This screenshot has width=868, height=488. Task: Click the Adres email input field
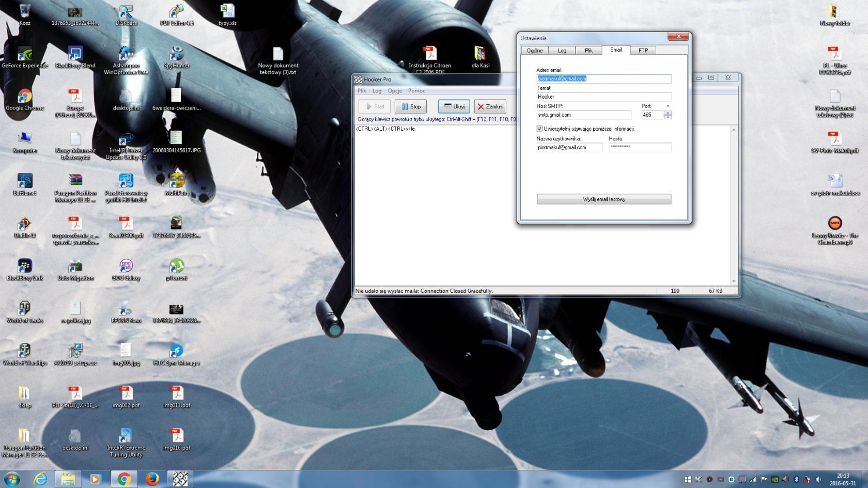tap(604, 78)
